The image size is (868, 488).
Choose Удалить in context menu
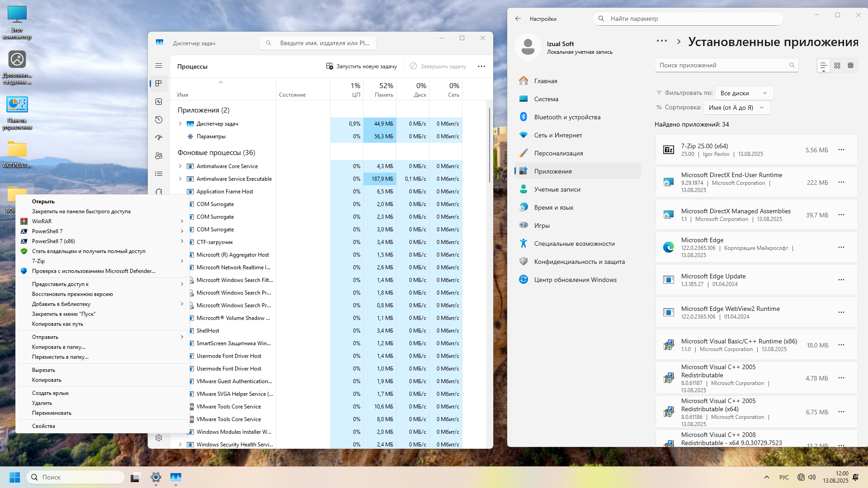(102, 403)
